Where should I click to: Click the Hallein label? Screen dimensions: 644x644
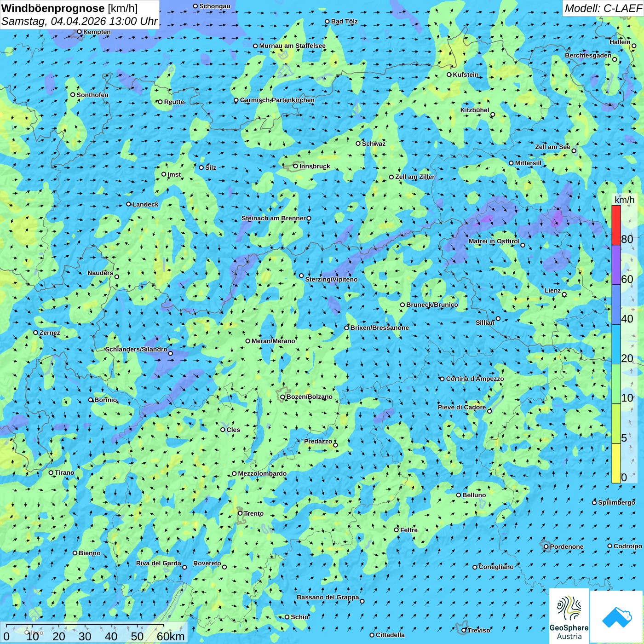(x=620, y=42)
